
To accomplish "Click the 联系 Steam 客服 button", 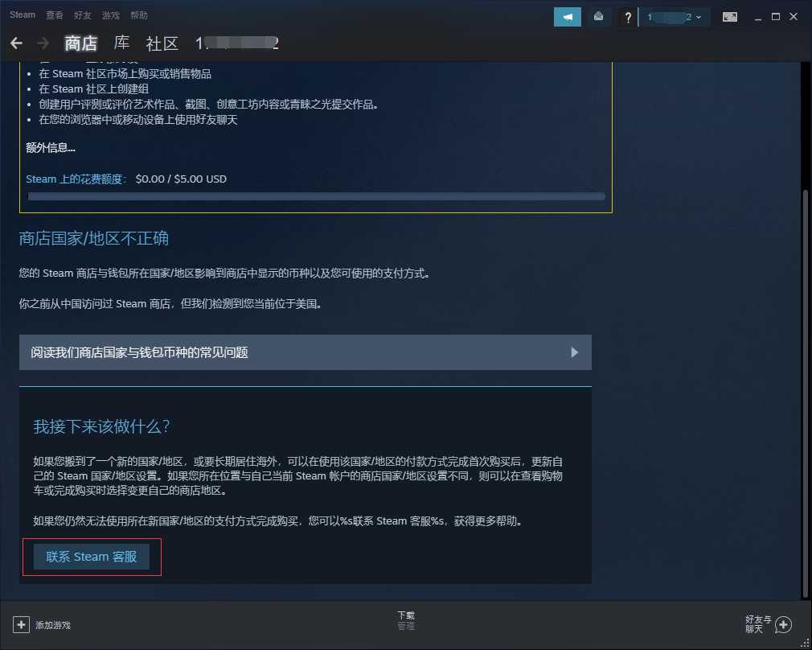I will point(92,557).
